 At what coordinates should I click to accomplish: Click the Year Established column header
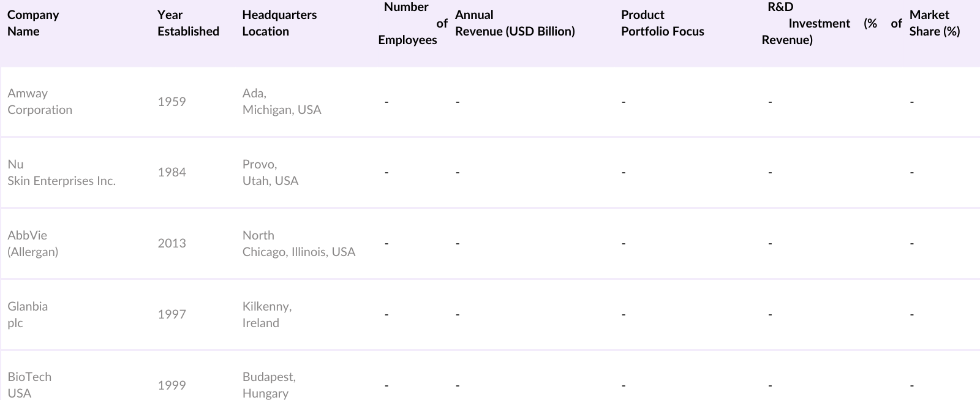(188, 23)
